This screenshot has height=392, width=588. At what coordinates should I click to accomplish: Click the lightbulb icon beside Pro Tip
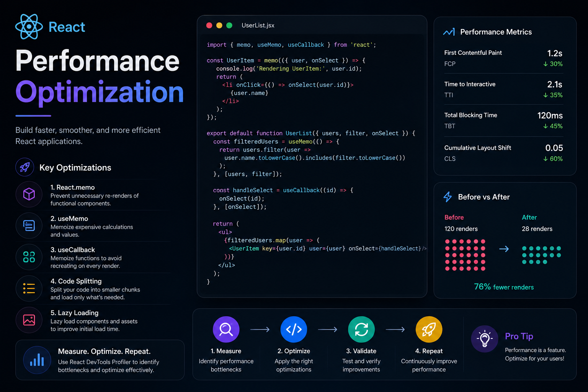485,339
